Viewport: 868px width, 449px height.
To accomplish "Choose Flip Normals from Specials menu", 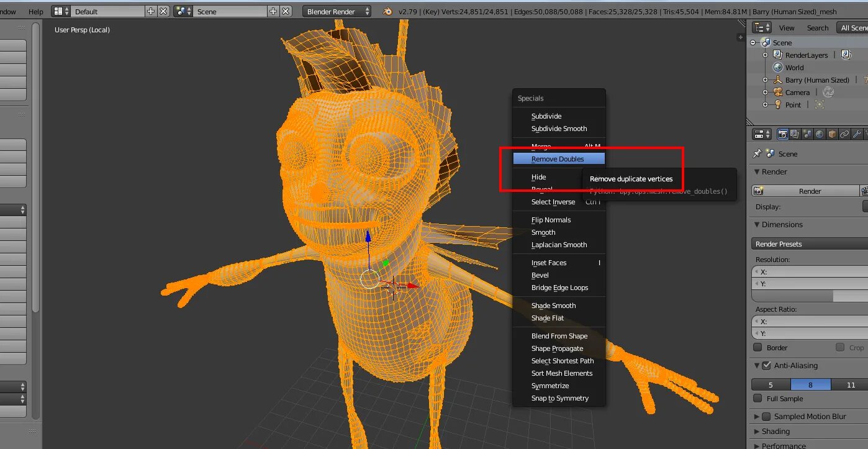I will (x=559, y=220).
